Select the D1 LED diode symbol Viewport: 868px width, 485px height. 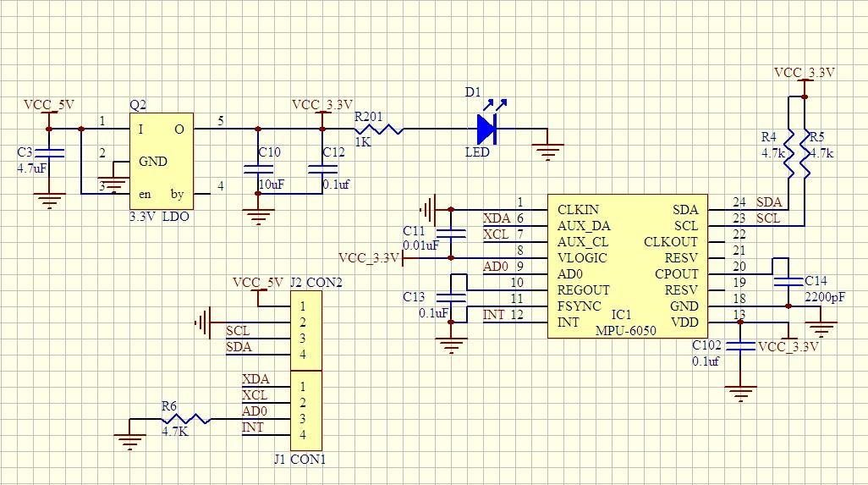tap(486, 129)
